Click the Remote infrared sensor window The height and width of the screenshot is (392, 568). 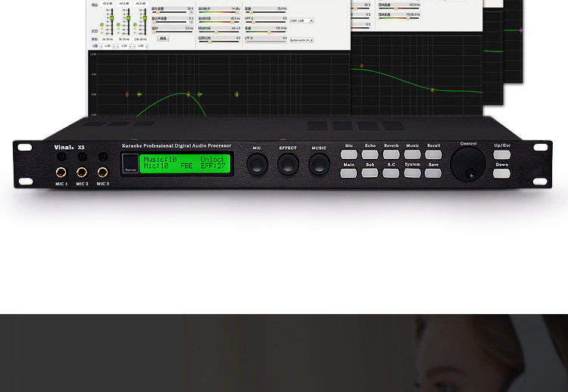pyautogui.click(x=130, y=165)
